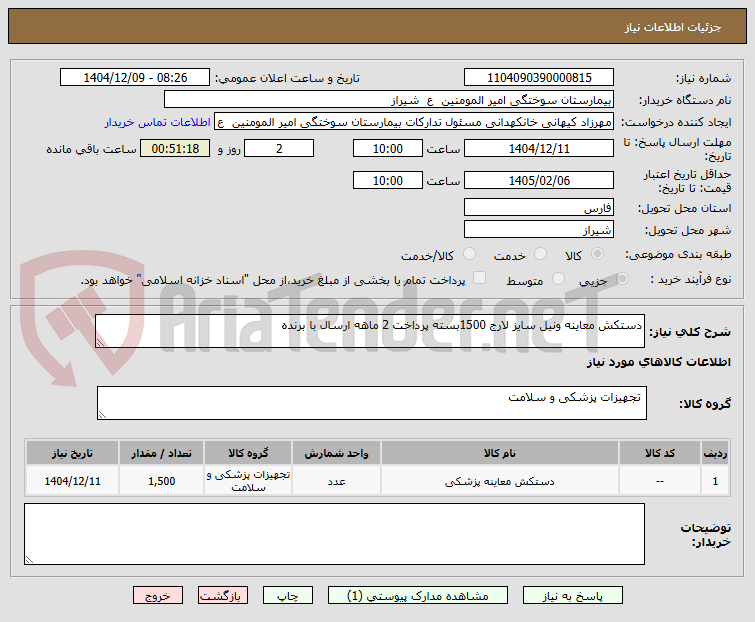Select the خدمت radio button
This screenshot has height=622, width=755.
(x=540, y=254)
